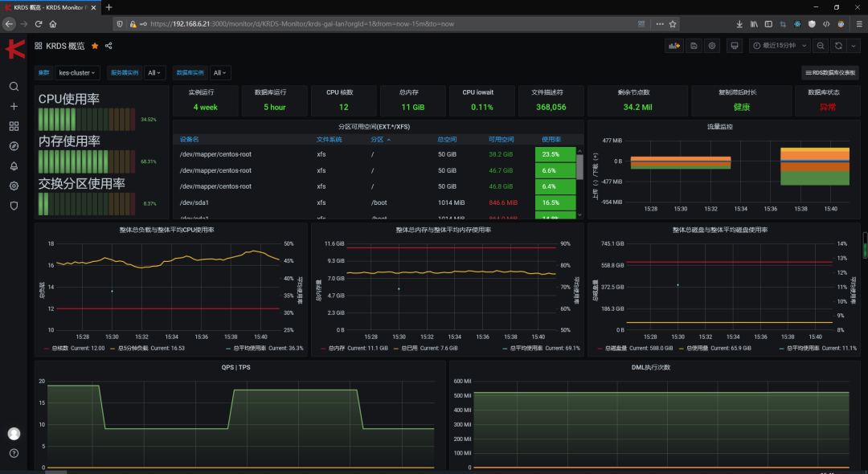Save the dashboard with the disk icon

(694, 46)
